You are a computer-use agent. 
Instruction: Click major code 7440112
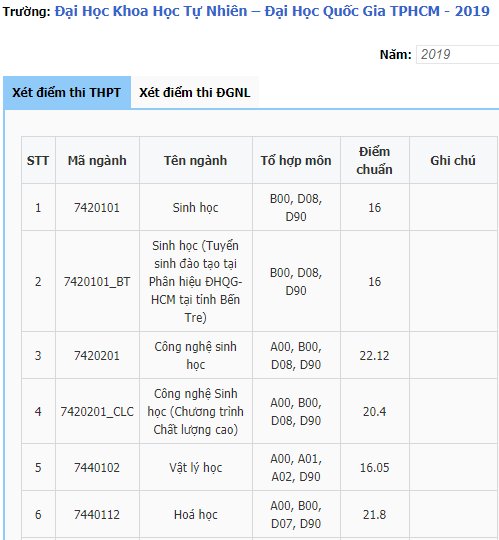tap(97, 515)
